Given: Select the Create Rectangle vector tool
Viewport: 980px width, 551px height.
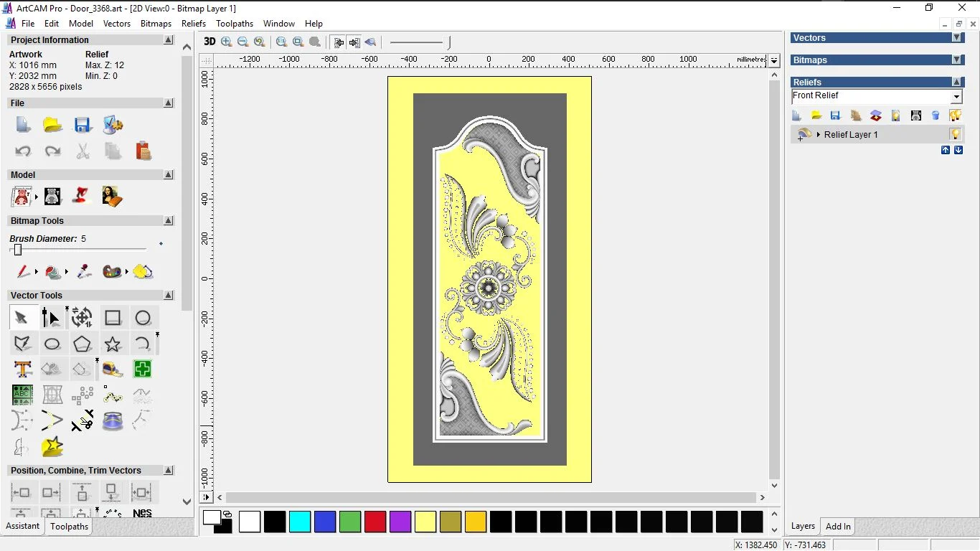Looking at the screenshot, I should pyautogui.click(x=113, y=318).
